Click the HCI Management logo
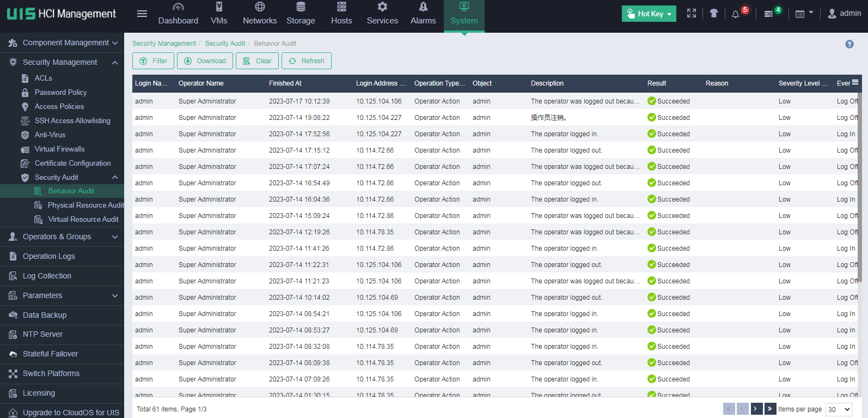 (x=62, y=14)
